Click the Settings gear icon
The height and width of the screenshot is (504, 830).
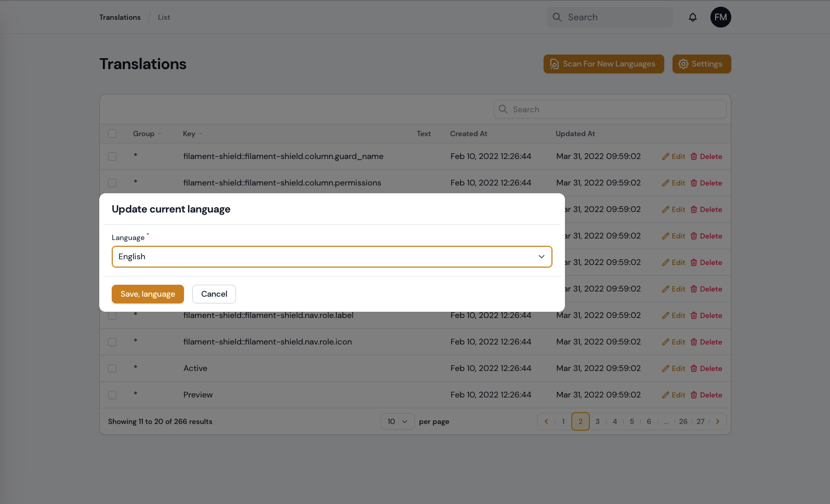[x=683, y=64]
